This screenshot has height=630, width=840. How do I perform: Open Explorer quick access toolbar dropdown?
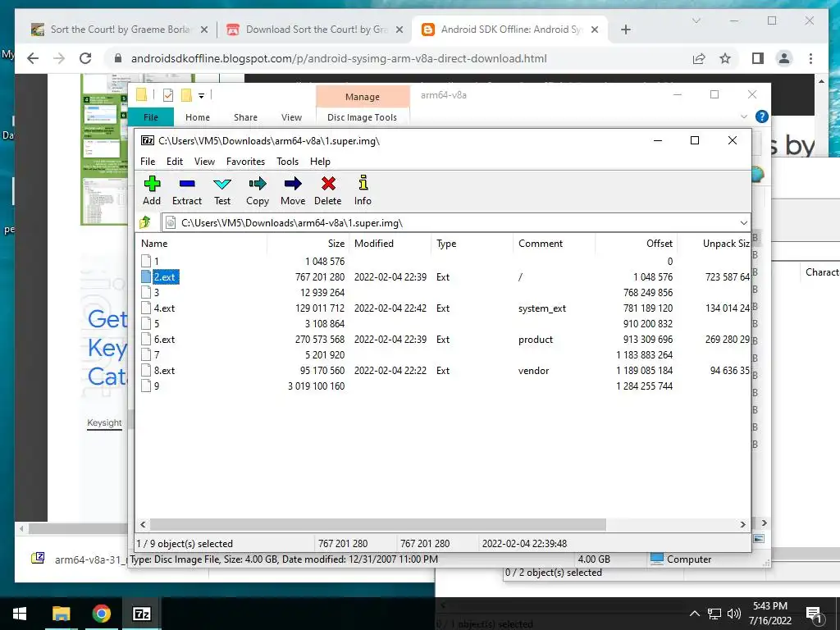click(202, 96)
